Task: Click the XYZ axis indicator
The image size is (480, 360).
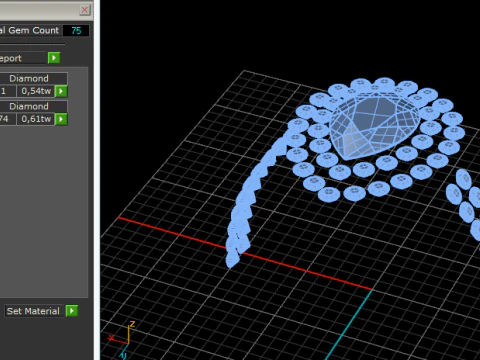Action: (x=122, y=339)
